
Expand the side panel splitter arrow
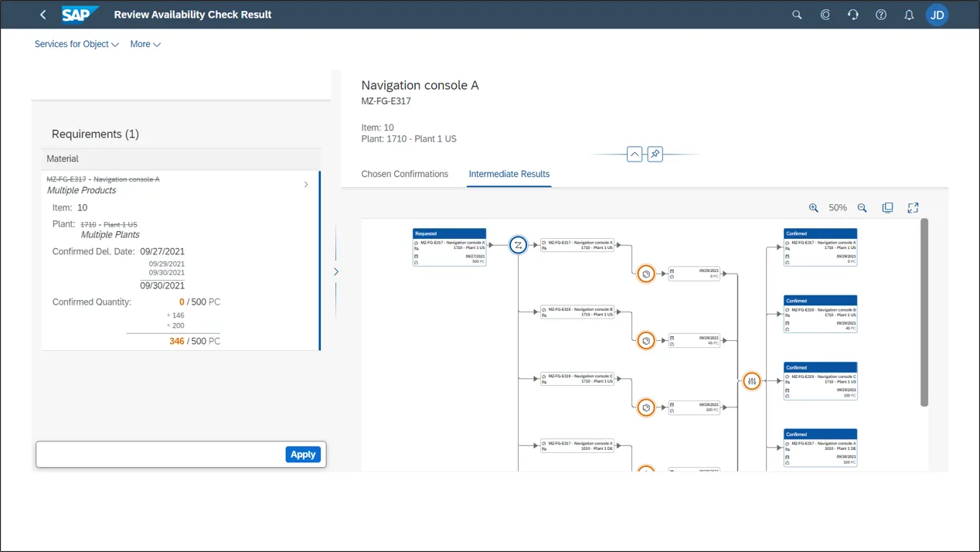(x=335, y=271)
